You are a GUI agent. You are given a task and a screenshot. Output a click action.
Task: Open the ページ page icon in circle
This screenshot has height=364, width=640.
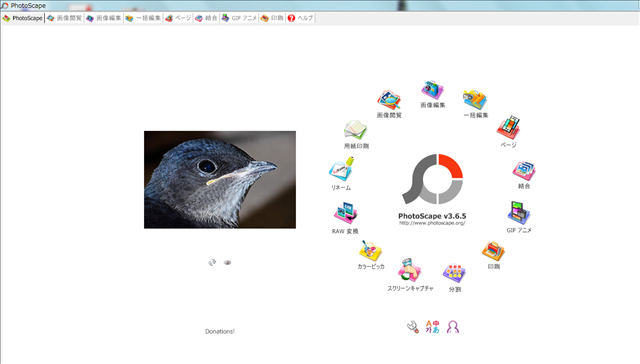[508, 128]
